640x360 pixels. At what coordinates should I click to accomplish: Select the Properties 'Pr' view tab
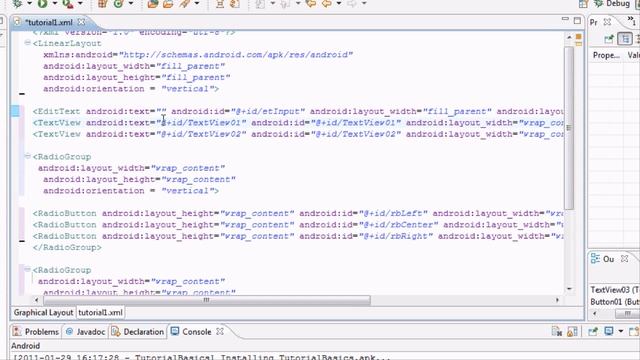point(593,22)
